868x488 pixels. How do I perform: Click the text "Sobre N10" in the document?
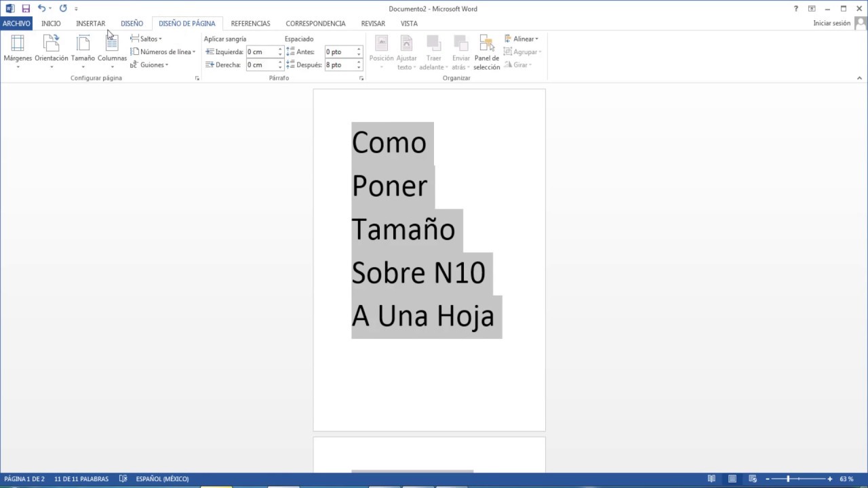pyautogui.click(x=418, y=273)
